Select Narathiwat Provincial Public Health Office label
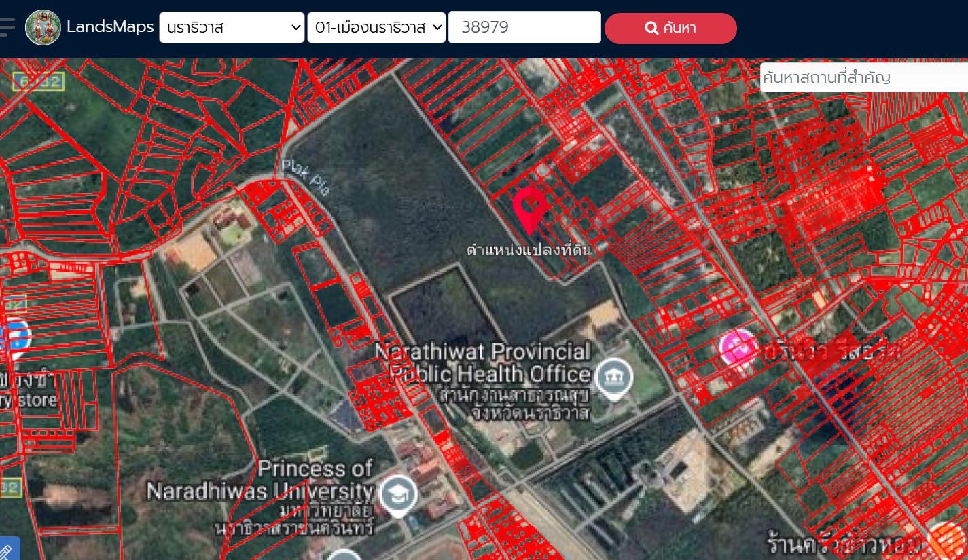 coord(484,363)
